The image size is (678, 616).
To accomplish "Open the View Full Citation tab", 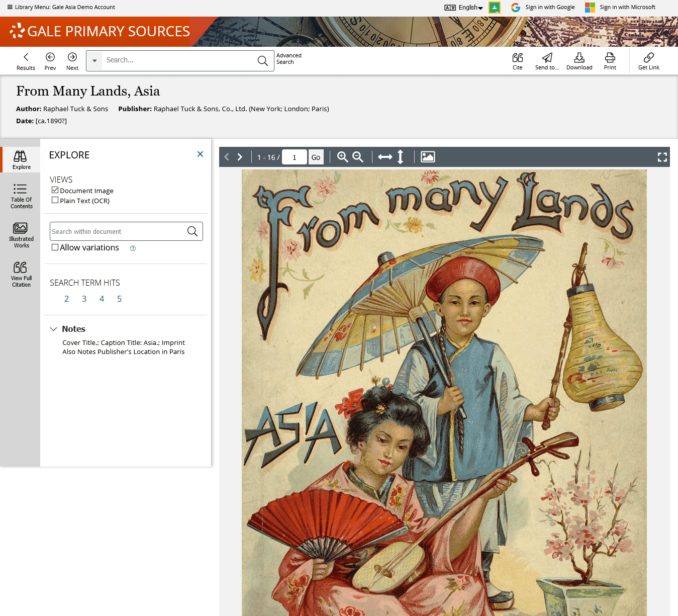I will (21, 275).
